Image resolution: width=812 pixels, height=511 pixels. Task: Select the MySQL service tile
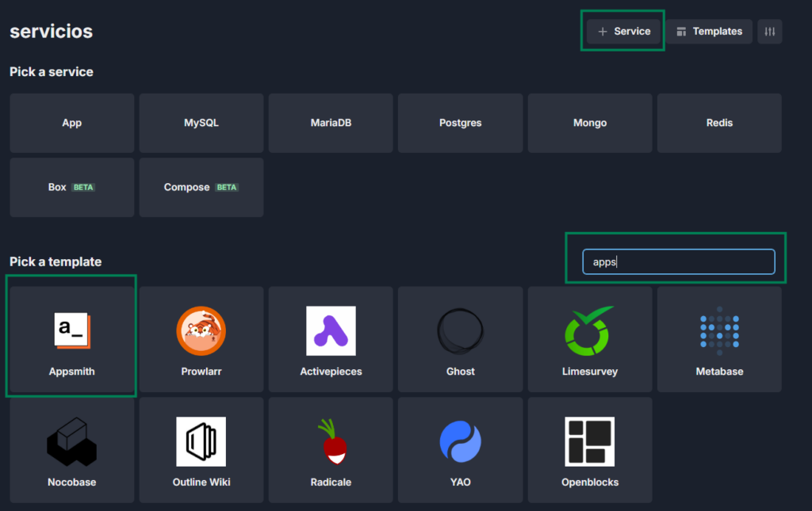point(201,123)
